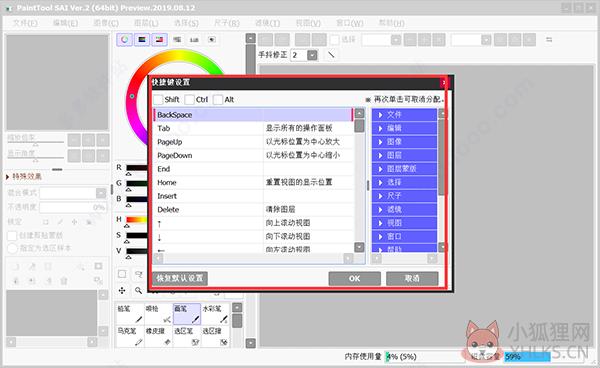The height and width of the screenshot is (368, 600).
Task: Toggle the color wheel panel icon
Action: pyautogui.click(x=124, y=39)
